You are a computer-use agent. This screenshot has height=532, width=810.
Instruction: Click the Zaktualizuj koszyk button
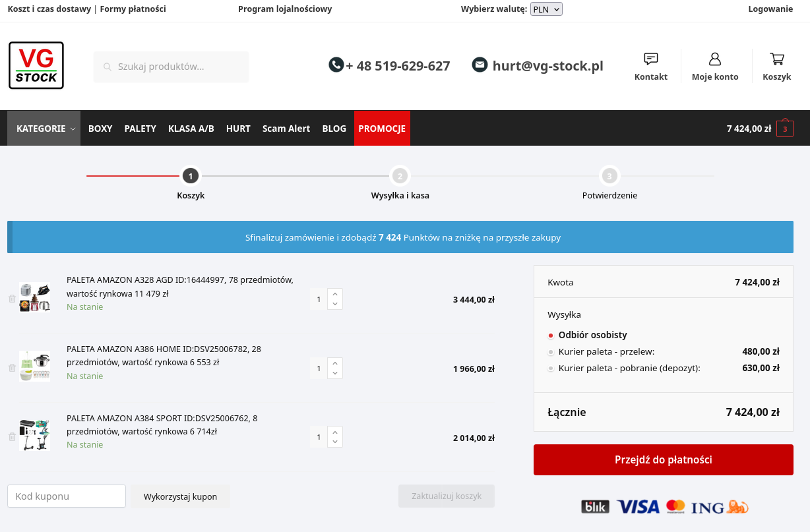(447, 496)
